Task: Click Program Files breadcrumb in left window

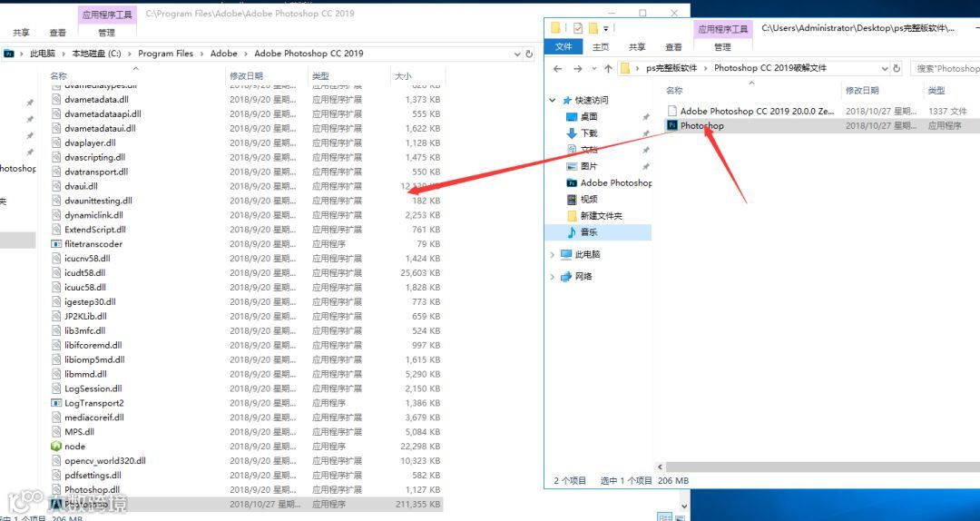Action: point(166,54)
